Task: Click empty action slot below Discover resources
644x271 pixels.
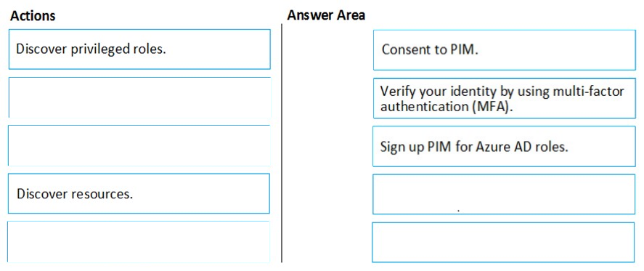Action: (139, 242)
